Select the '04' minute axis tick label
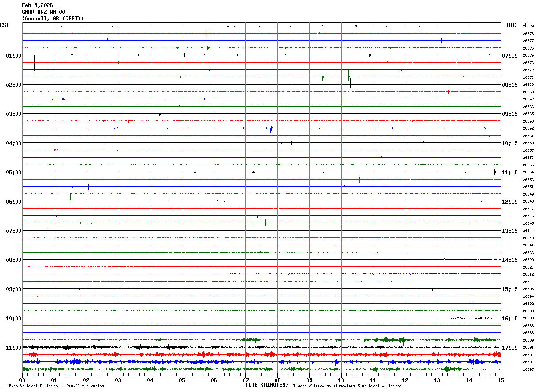Image resolution: width=536 pixels, height=392 pixels. (x=150, y=380)
